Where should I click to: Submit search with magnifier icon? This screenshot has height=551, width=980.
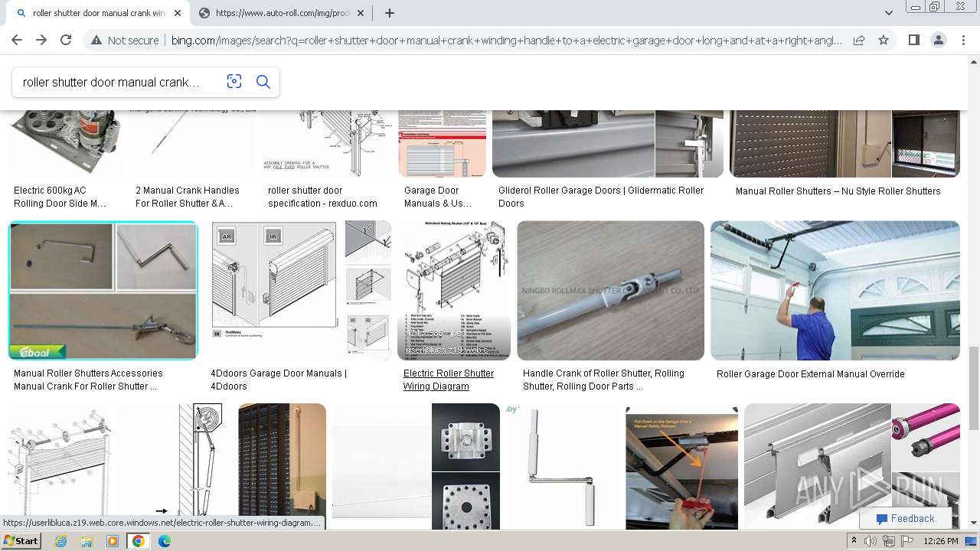pyautogui.click(x=263, y=82)
